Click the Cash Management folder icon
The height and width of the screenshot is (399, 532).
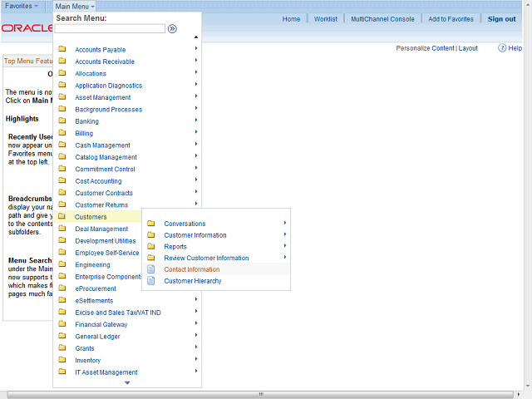tap(62, 145)
